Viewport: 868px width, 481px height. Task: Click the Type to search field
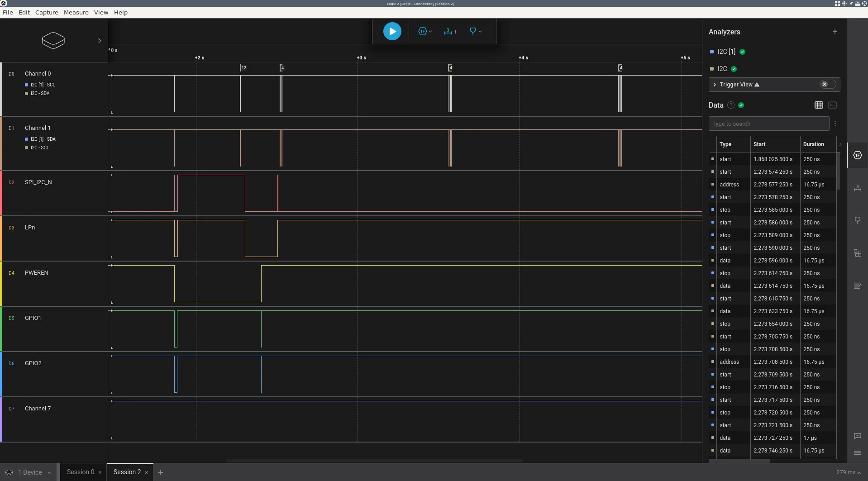(x=768, y=124)
